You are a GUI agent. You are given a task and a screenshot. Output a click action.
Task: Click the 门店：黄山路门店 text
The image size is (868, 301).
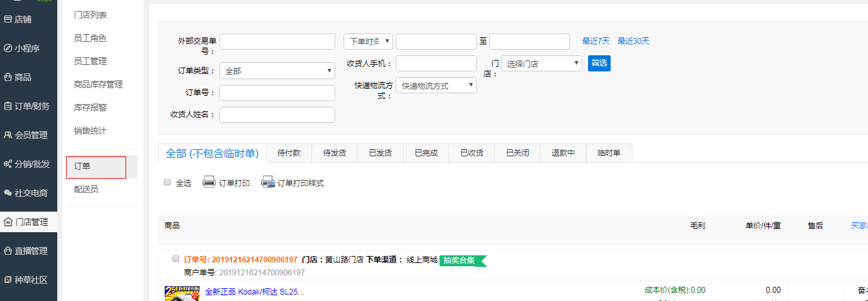point(333,260)
